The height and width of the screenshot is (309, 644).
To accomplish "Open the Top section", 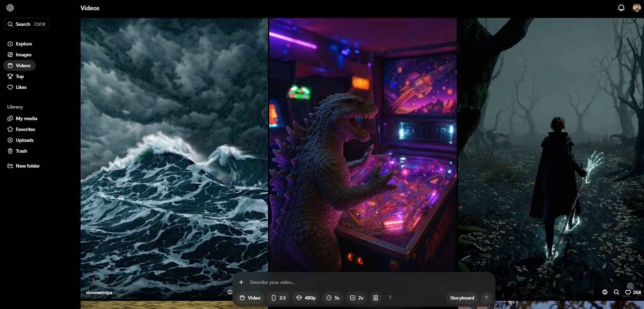I will (16, 76).
